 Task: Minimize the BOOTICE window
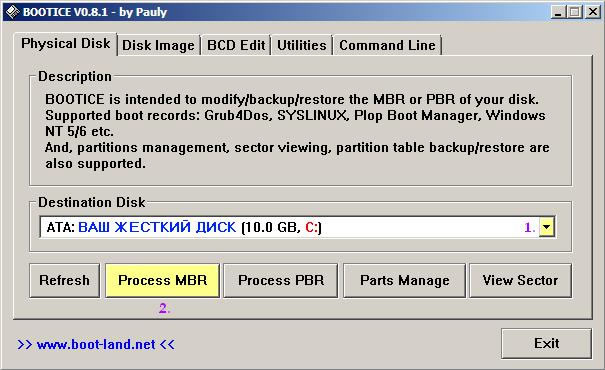pos(558,12)
